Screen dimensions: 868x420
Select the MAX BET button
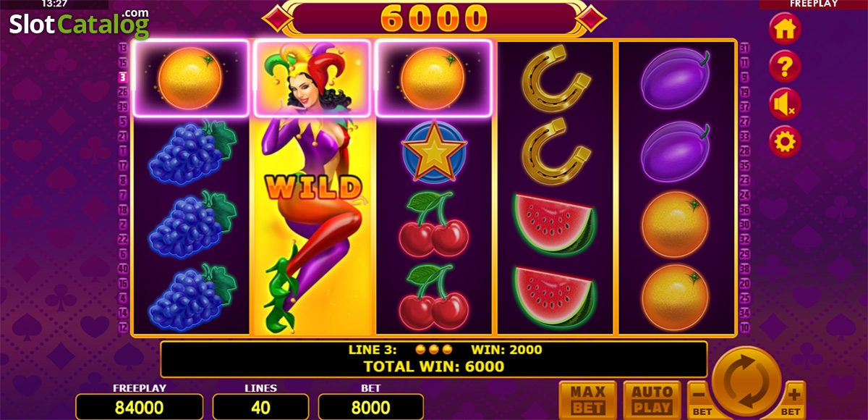(588, 400)
